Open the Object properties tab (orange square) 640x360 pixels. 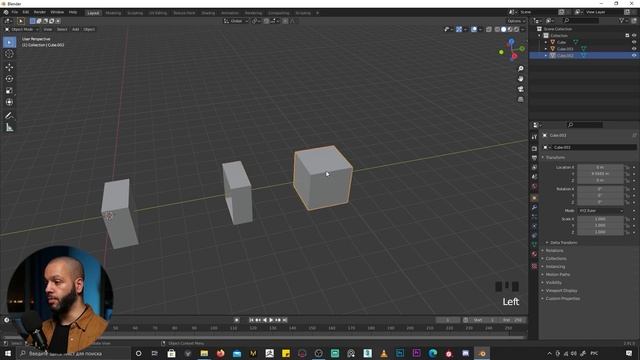534,198
